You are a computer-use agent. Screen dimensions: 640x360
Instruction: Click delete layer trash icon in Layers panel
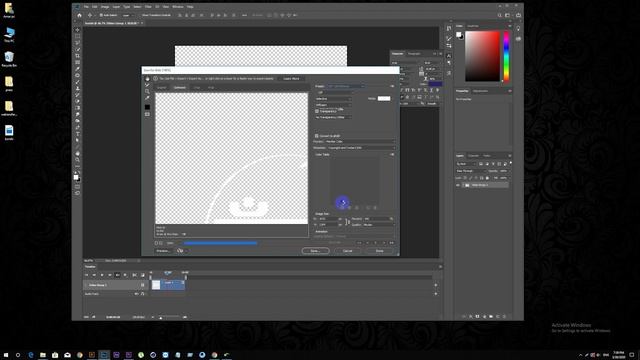(504, 316)
